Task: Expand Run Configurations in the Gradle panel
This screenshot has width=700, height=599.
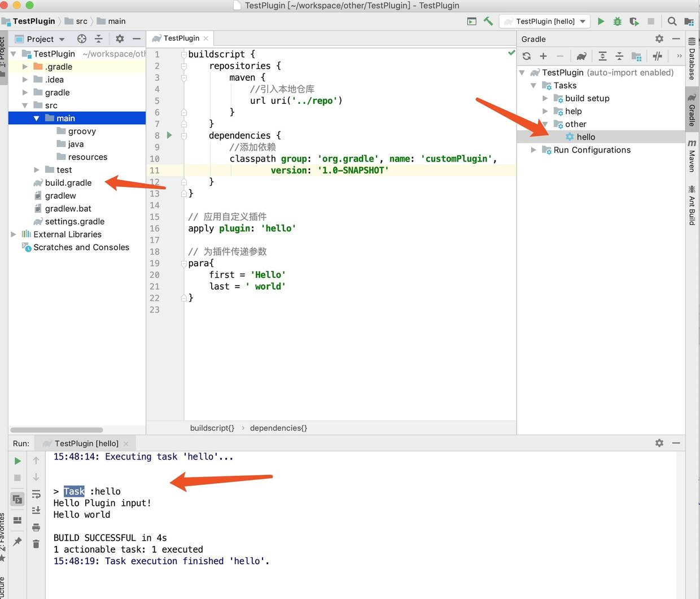Action: click(x=533, y=150)
